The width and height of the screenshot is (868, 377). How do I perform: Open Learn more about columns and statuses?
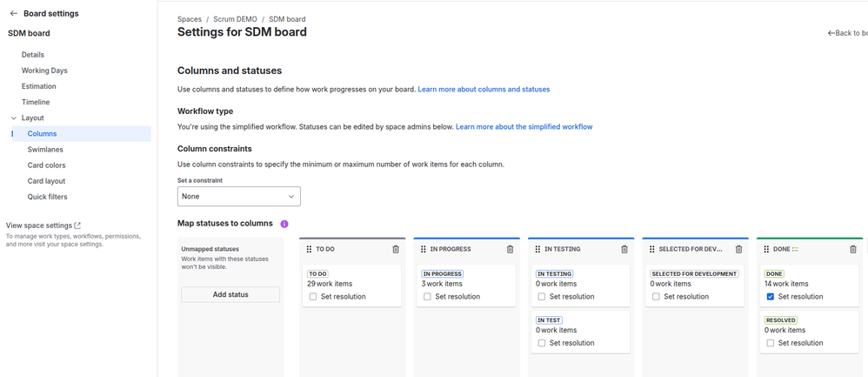click(484, 89)
